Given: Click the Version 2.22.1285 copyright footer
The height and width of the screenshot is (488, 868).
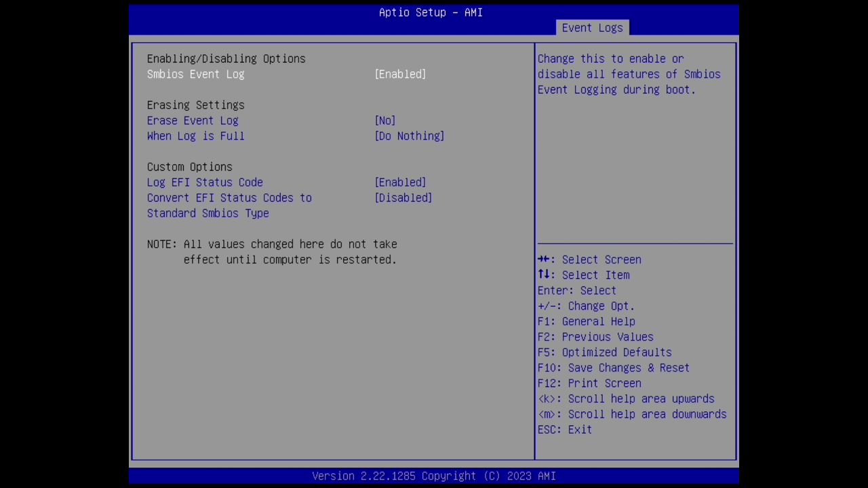Looking at the screenshot, I should tap(434, 476).
